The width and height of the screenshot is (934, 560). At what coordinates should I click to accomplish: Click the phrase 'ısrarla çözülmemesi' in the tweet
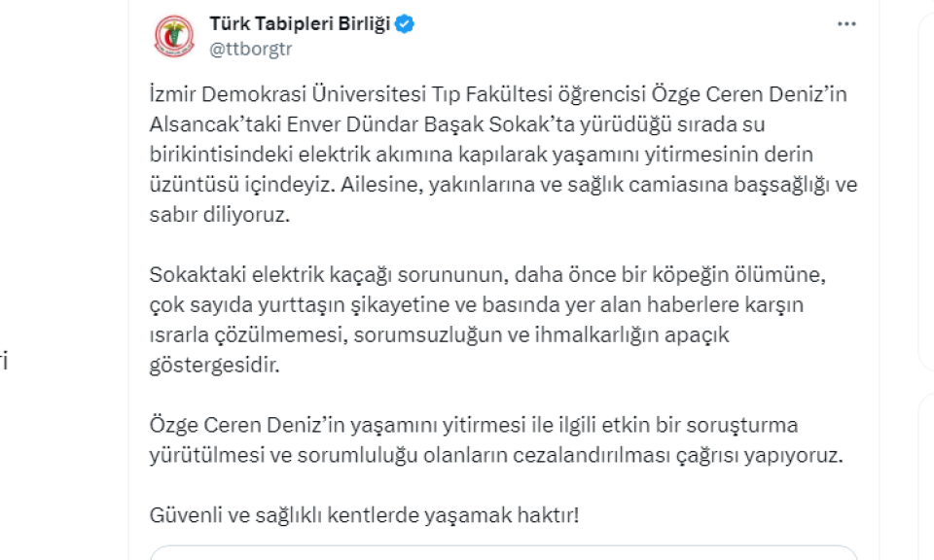coord(246,334)
